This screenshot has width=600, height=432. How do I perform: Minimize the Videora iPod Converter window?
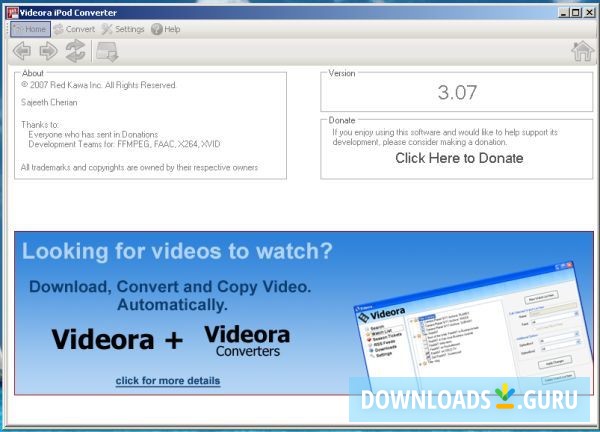click(563, 13)
